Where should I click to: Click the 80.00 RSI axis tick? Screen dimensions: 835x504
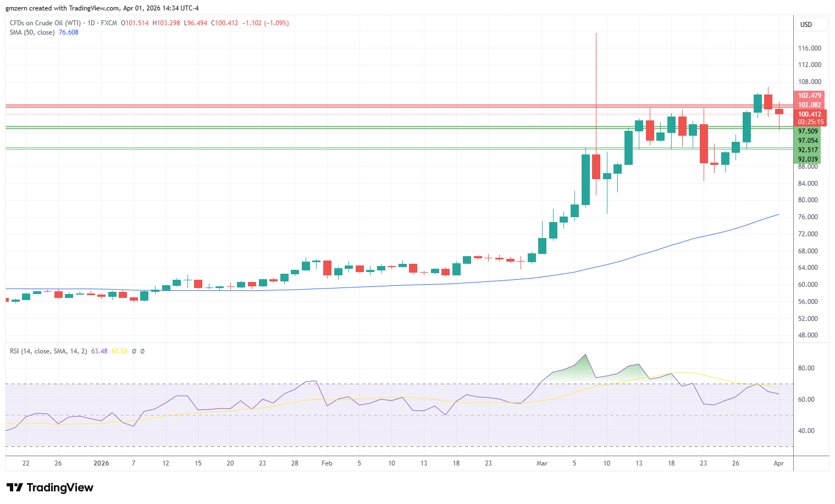point(806,368)
